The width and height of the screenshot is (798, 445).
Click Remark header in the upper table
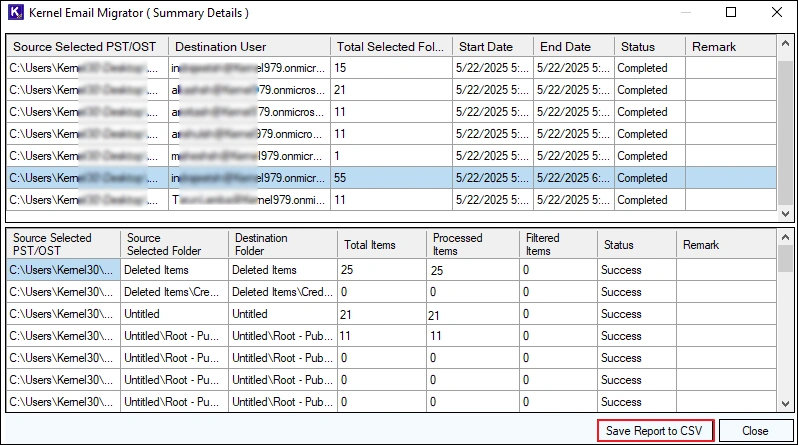click(x=730, y=47)
